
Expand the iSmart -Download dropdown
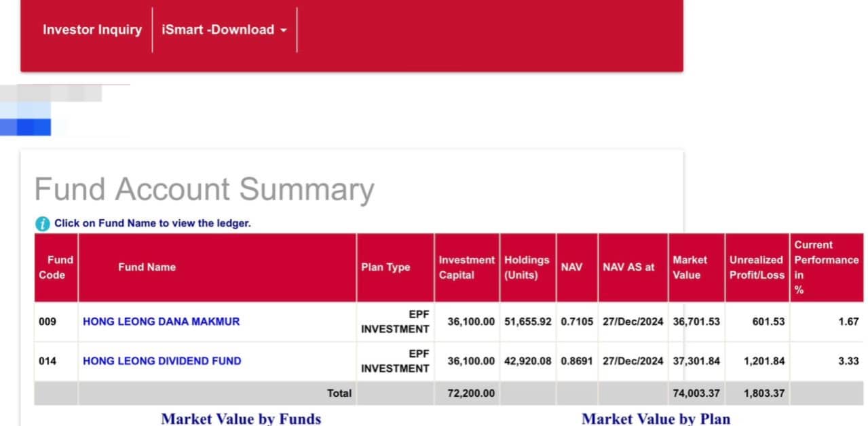click(224, 30)
